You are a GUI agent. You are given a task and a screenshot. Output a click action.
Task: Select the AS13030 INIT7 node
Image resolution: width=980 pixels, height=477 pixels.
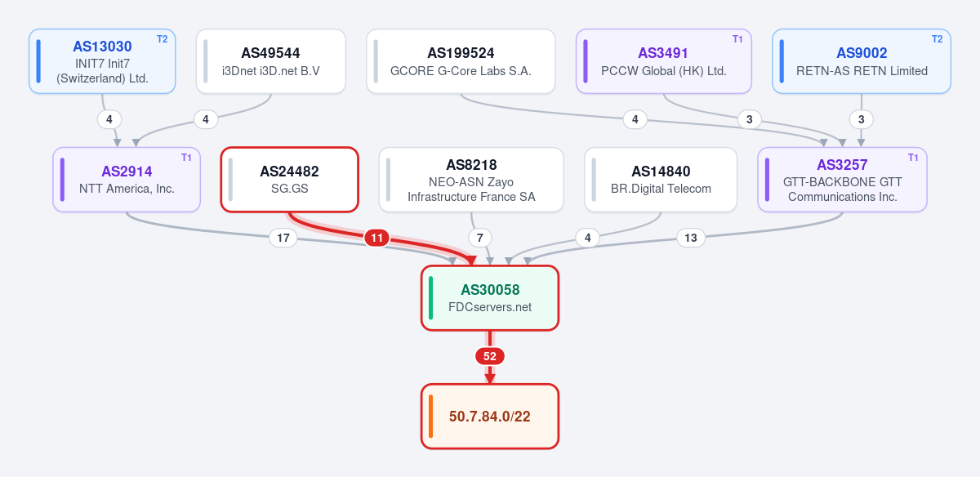[x=102, y=61]
